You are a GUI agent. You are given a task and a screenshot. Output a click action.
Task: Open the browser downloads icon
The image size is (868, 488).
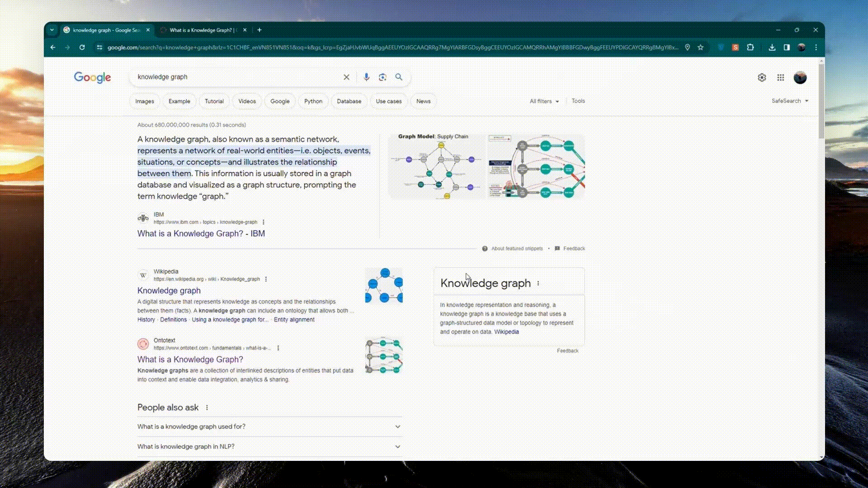click(x=772, y=47)
